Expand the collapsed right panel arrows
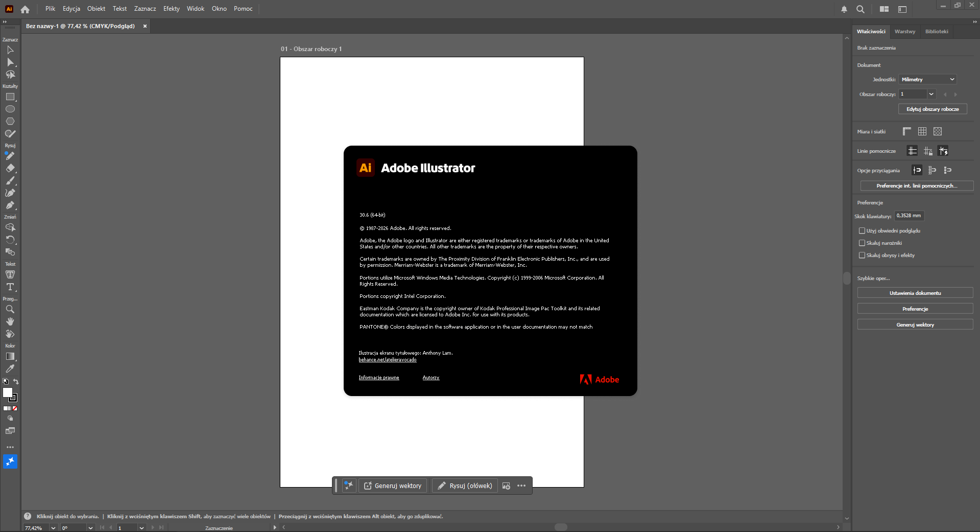The image size is (980, 532). [x=974, y=22]
